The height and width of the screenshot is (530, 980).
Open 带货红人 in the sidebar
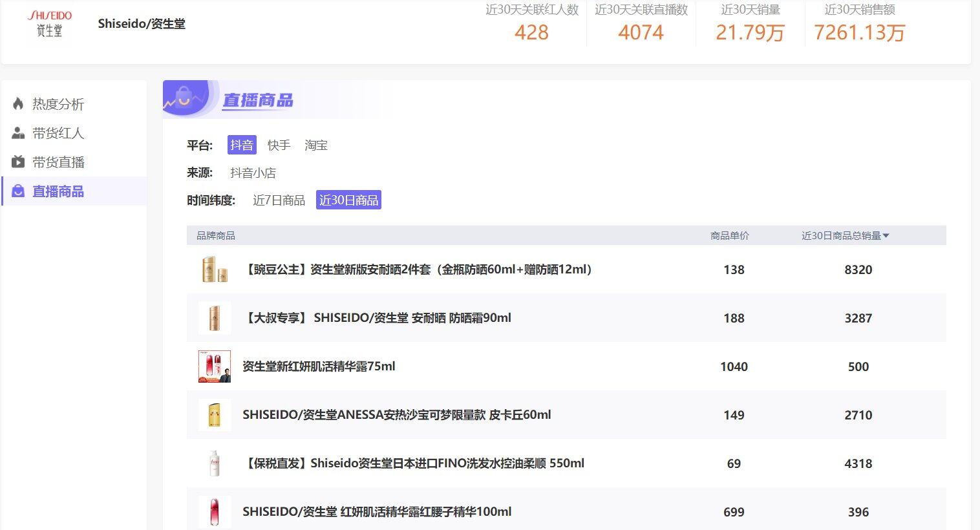point(58,133)
